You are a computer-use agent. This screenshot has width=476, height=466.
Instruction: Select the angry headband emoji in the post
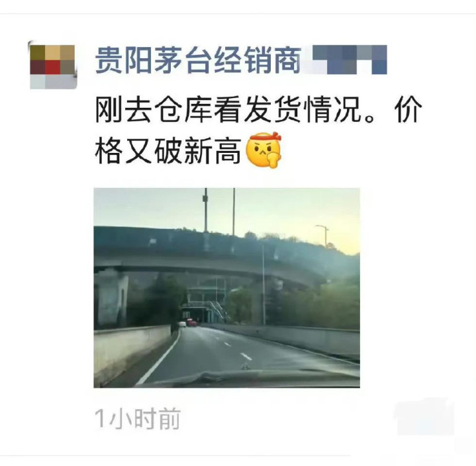pos(263,150)
